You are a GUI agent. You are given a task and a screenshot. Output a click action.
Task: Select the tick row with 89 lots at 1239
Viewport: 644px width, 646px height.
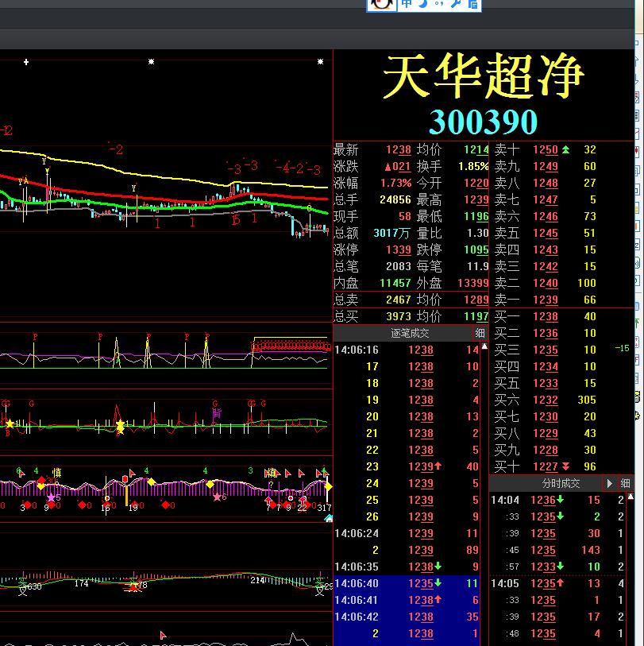tap(407, 550)
